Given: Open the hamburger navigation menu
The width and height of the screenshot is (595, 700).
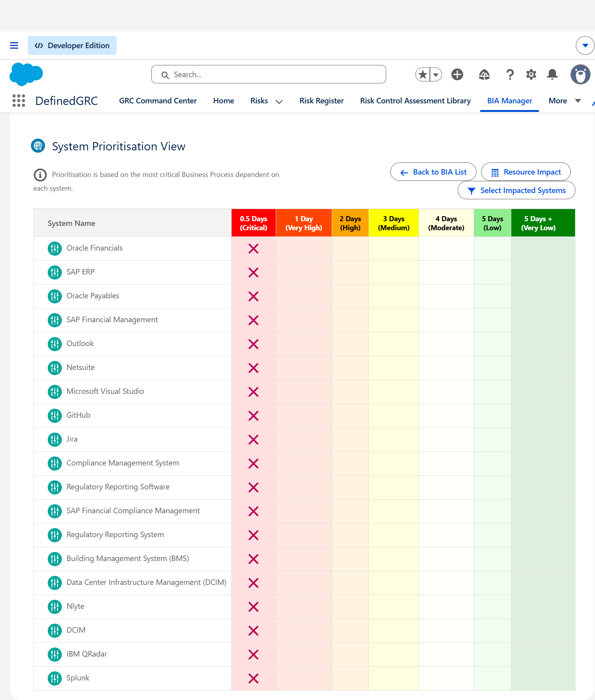Looking at the screenshot, I should pyautogui.click(x=14, y=45).
